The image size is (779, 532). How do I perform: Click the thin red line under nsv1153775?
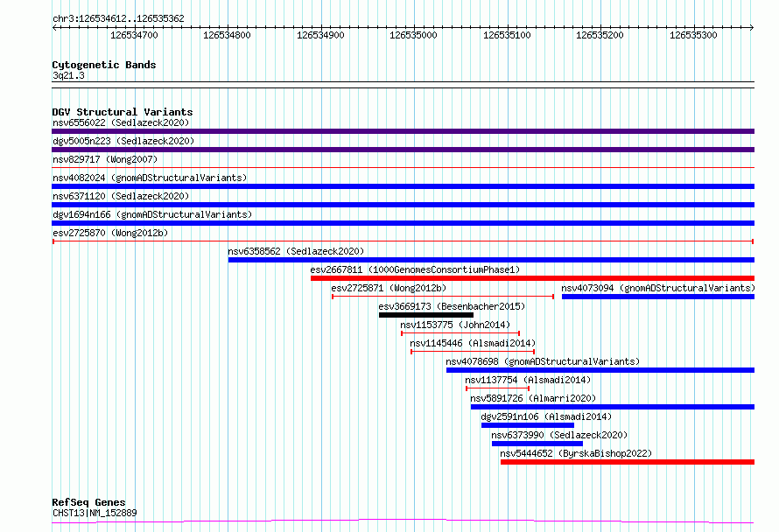[x=460, y=333]
